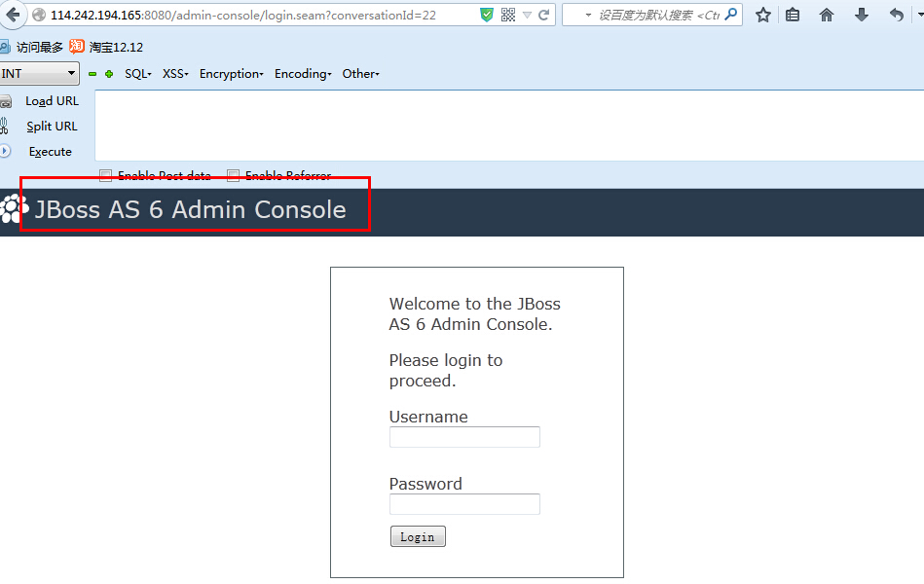Viewport: 924px width, 584px height.
Task: Click Load URL in HackBar
Action: pos(52,101)
